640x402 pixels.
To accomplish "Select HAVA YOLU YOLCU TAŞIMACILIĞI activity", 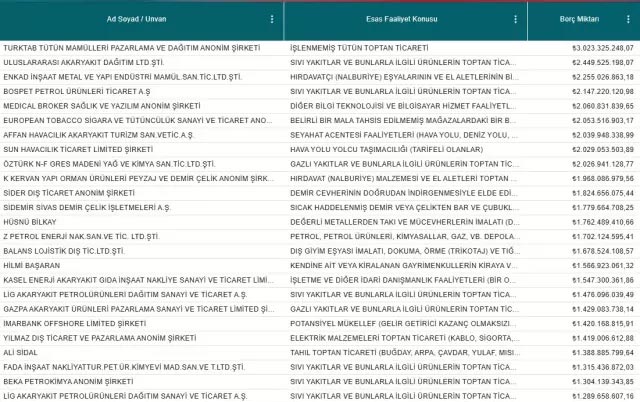I will click(387, 149).
